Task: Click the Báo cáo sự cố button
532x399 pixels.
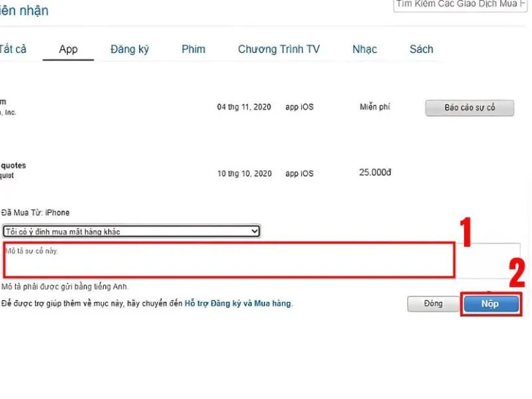Action: (469, 108)
